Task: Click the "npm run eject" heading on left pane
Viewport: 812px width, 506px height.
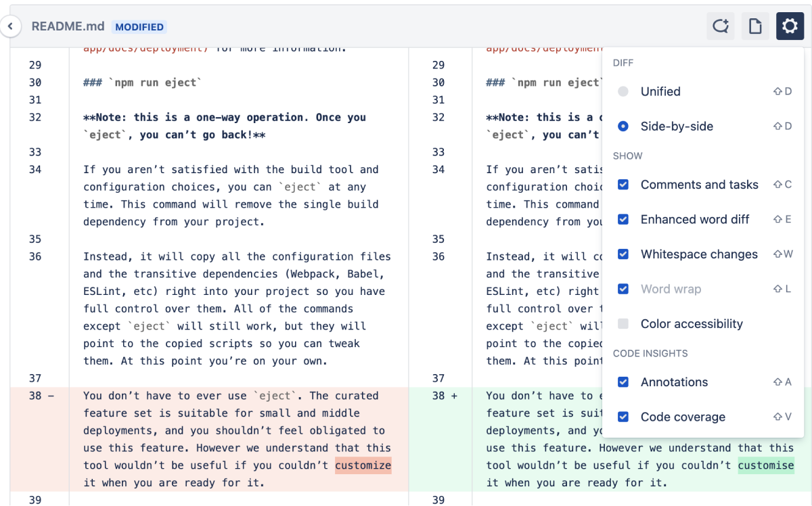Action: 142,83
